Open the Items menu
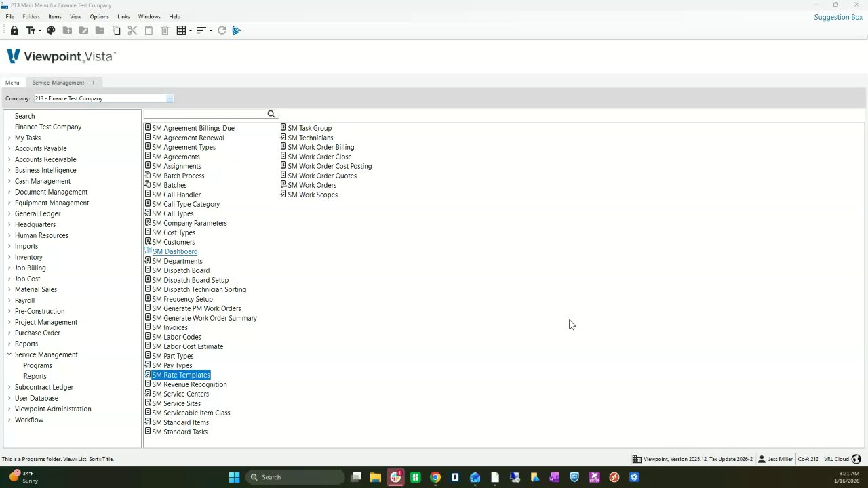The image size is (868, 488). (x=55, y=16)
